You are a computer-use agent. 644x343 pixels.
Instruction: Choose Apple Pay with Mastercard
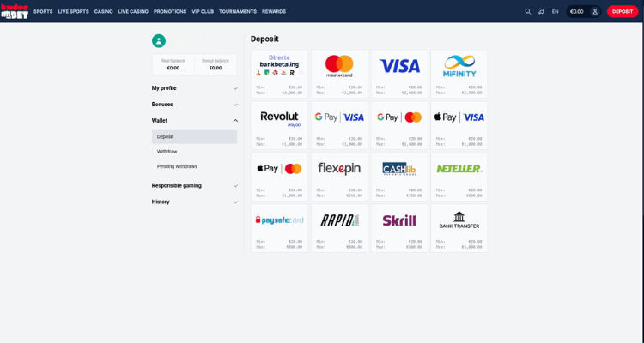pos(279,177)
